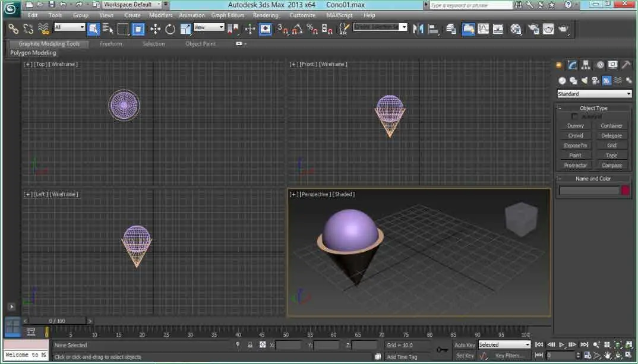
Task: Click the ViewCube in Perspective viewport
Action: pos(521,220)
